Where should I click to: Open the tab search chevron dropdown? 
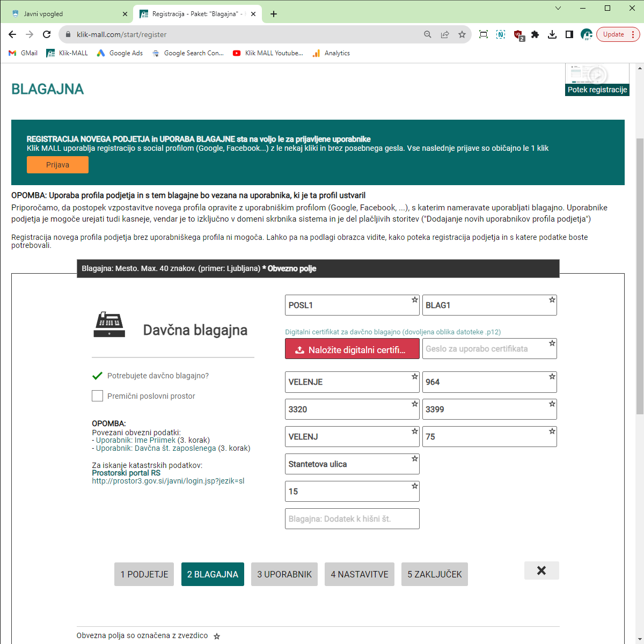coord(558,8)
